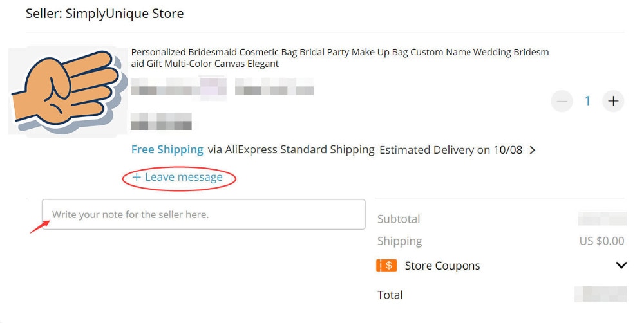Open the hand product thumbnail image
This screenshot has height=323, width=644.
[68, 91]
